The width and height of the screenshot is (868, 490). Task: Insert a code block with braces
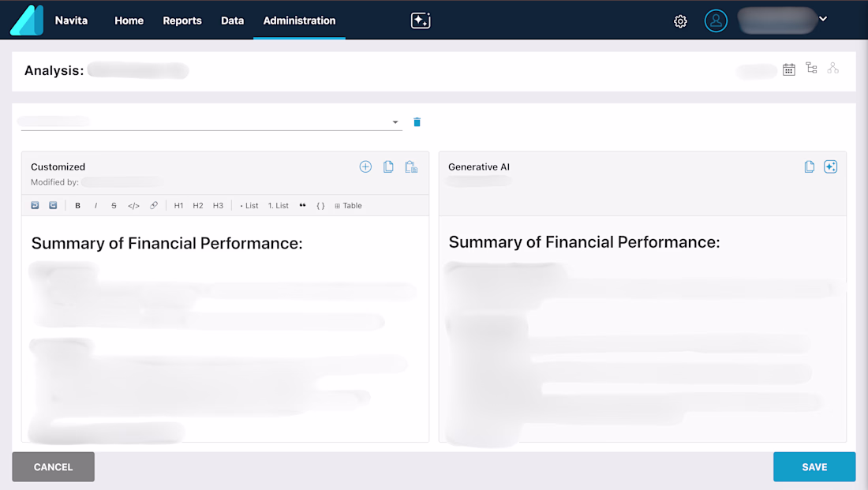click(320, 205)
